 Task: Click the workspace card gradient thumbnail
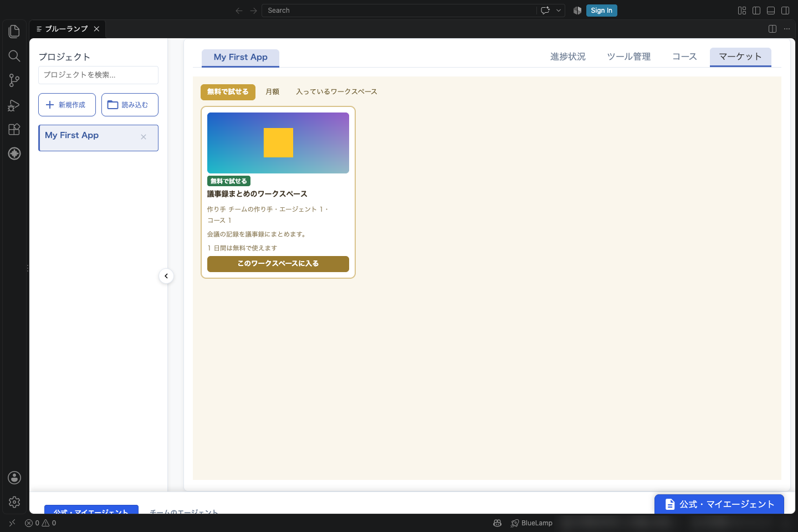(x=278, y=143)
